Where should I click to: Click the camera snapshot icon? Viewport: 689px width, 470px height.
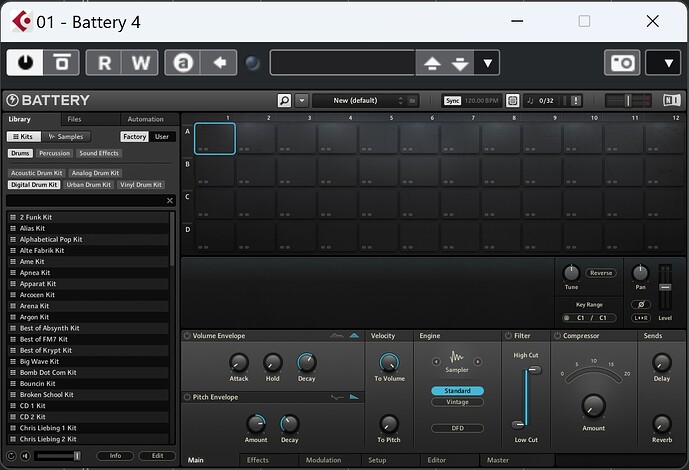tap(622, 63)
